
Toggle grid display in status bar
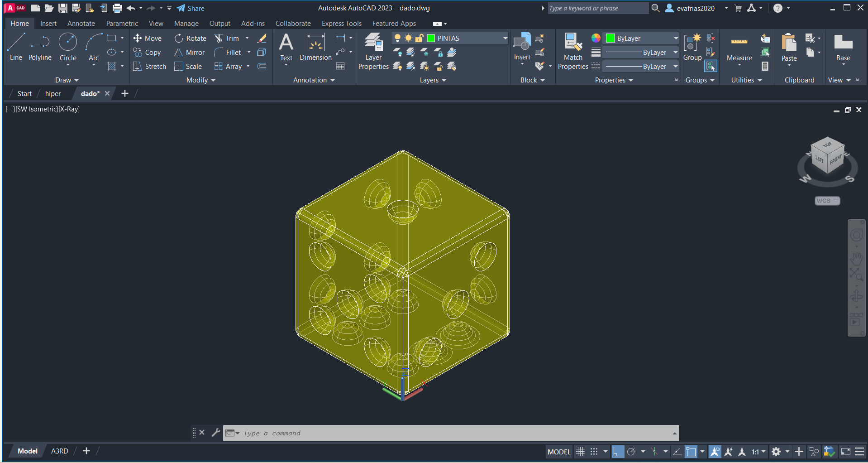click(x=580, y=452)
